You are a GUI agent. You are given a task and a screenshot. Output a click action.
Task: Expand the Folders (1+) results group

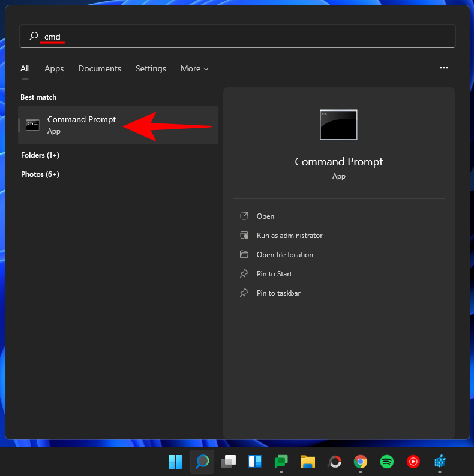click(40, 155)
